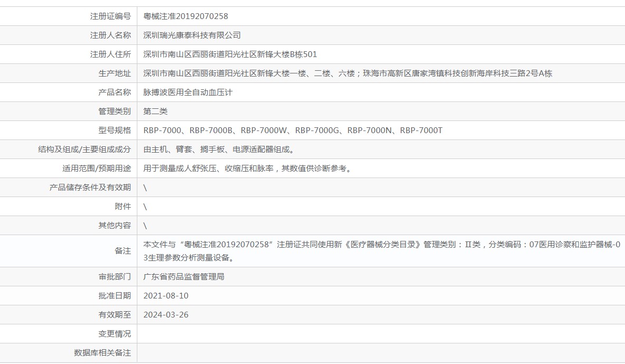Click the 第二类 value
The width and height of the screenshot is (625, 364).
pyautogui.click(x=155, y=111)
